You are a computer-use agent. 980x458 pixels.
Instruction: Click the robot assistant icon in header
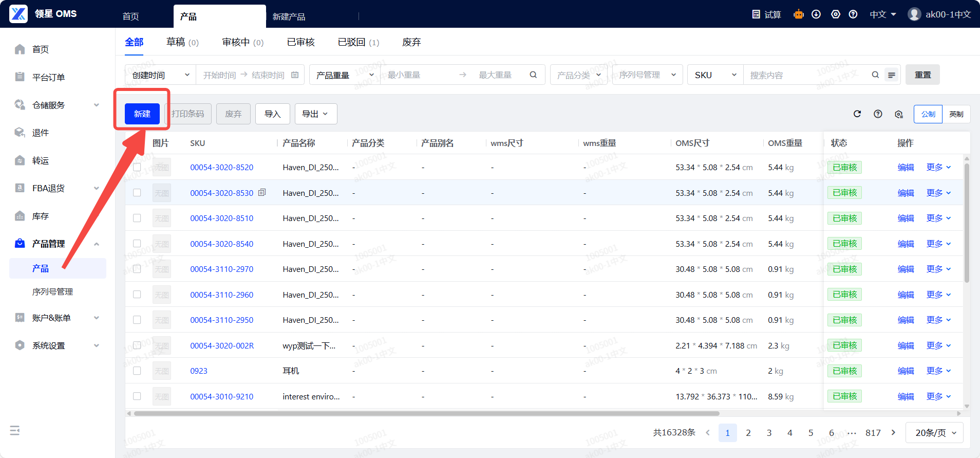[x=798, y=14]
